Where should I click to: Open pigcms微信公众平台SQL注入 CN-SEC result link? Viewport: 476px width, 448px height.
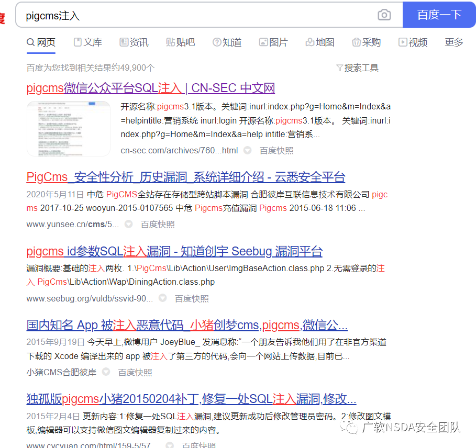click(x=151, y=88)
